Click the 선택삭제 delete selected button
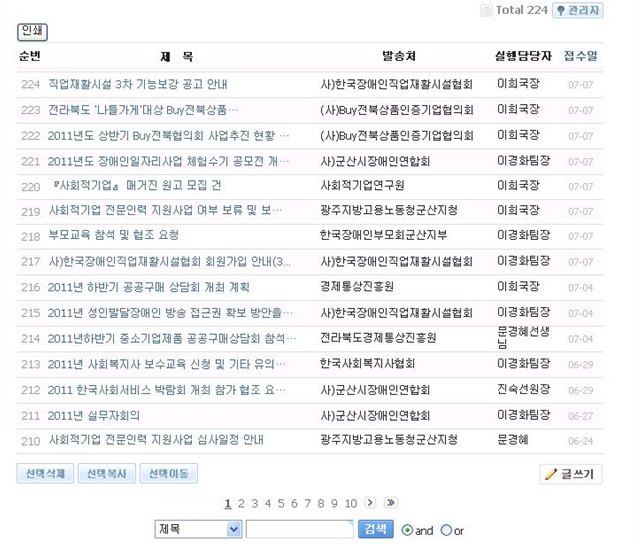640x544 pixels. pos(45,474)
